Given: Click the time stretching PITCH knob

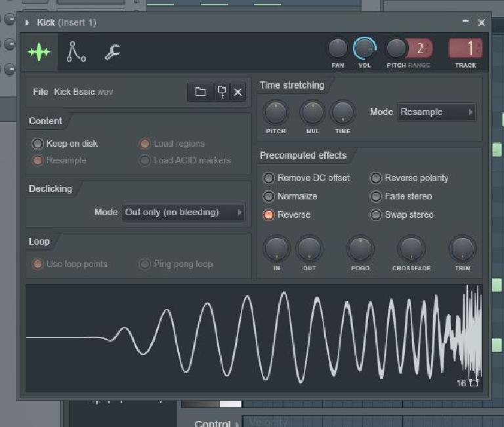Looking at the screenshot, I should [276, 113].
